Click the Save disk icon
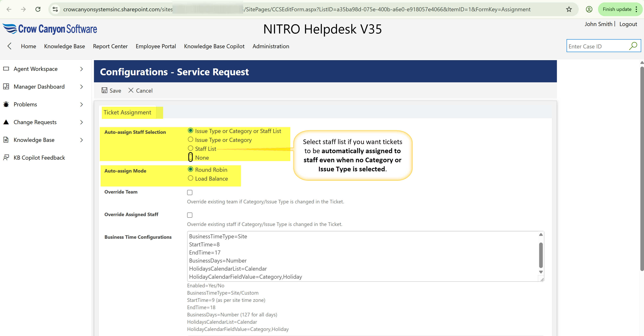644x336 pixels. tap(104, 90)
